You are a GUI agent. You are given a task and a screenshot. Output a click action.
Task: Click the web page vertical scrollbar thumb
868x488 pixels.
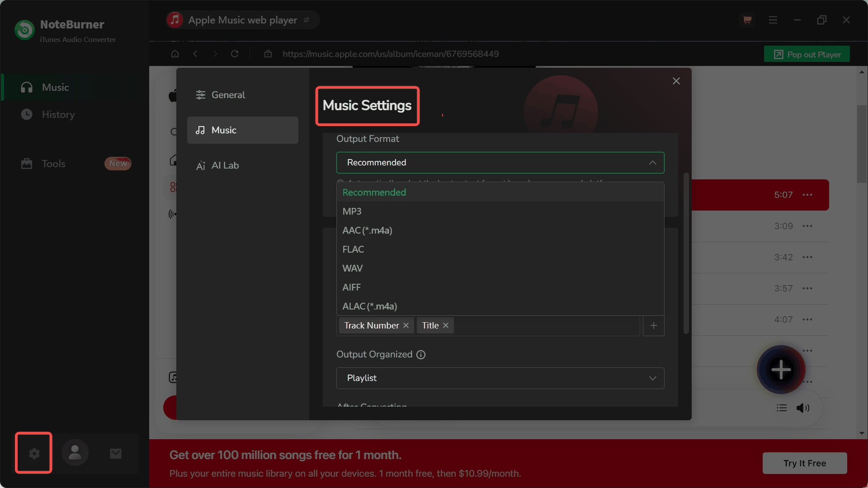point(862,144)
